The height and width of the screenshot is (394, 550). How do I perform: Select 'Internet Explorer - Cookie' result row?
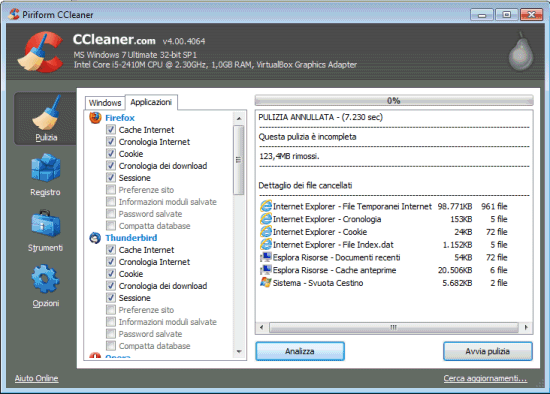pos(384,232)
